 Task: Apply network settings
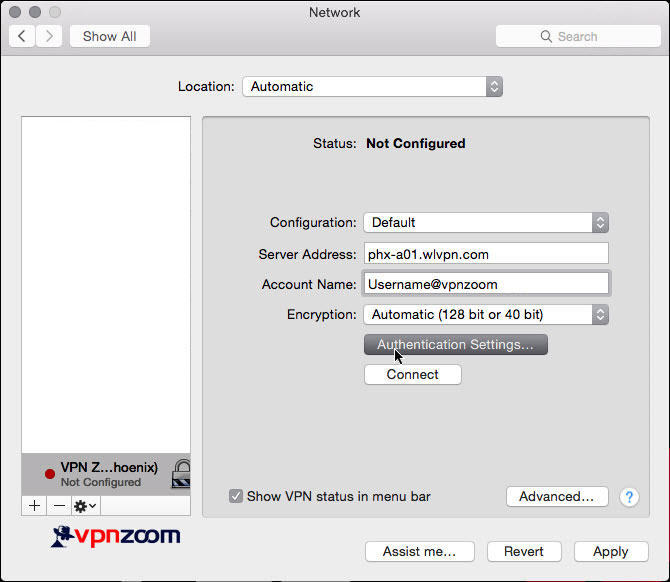(611, 552)
